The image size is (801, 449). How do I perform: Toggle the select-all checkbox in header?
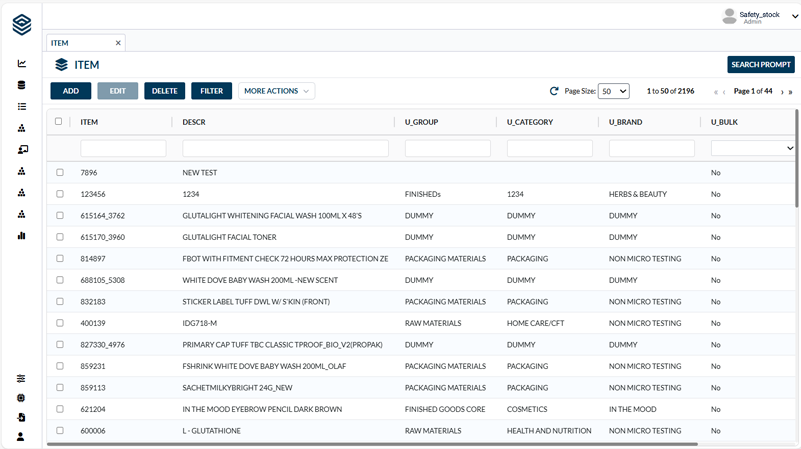pos(59,122)
